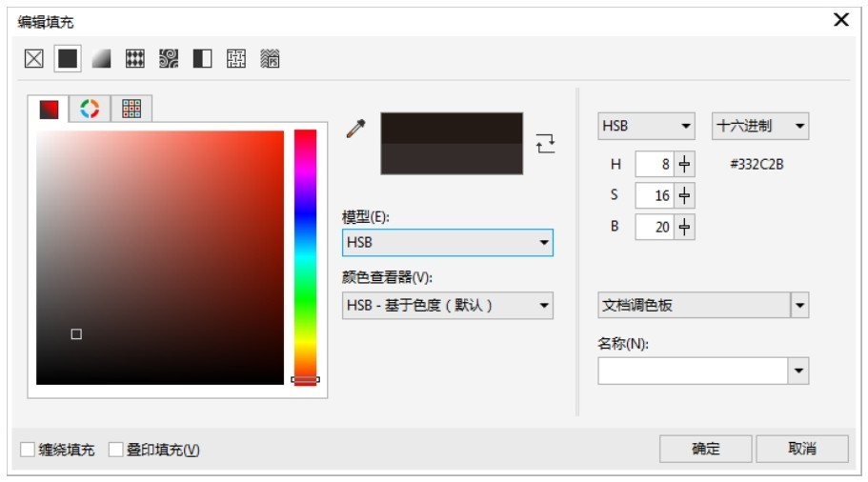The width and height of the screenshot is (868, 482).
Task: Select the Two-color pattern fill icon
Action: 202,58
